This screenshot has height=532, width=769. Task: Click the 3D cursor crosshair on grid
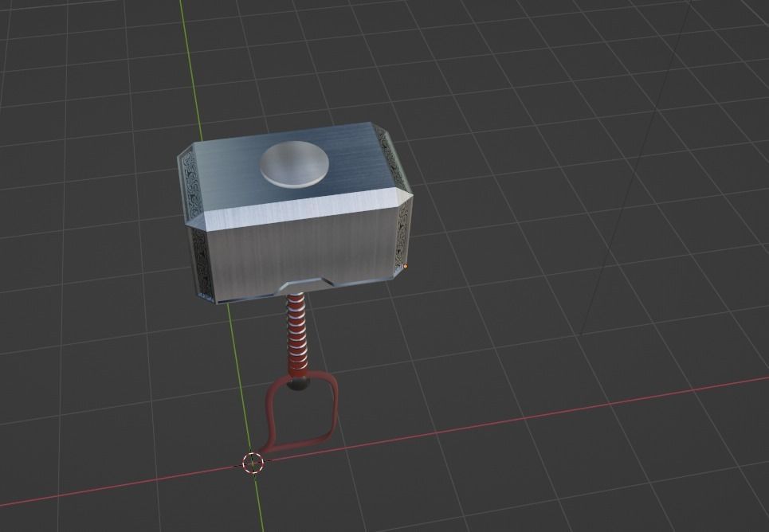point(253,462)
